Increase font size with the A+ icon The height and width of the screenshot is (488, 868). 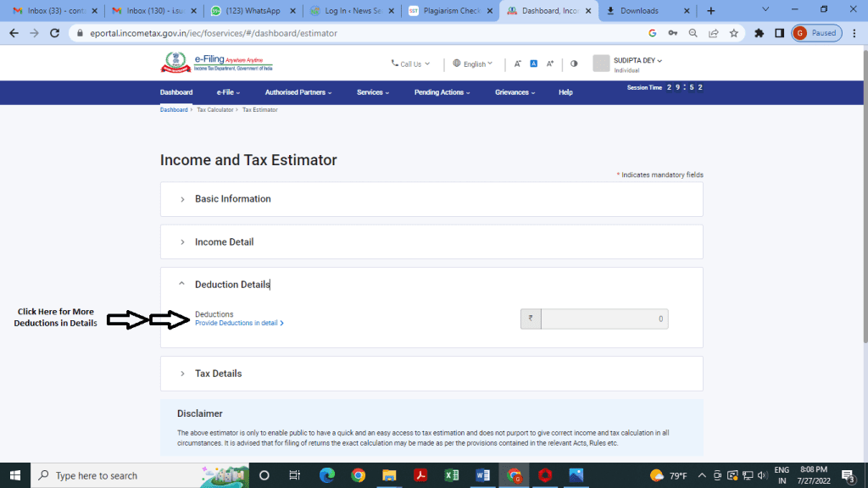(549, 64)
